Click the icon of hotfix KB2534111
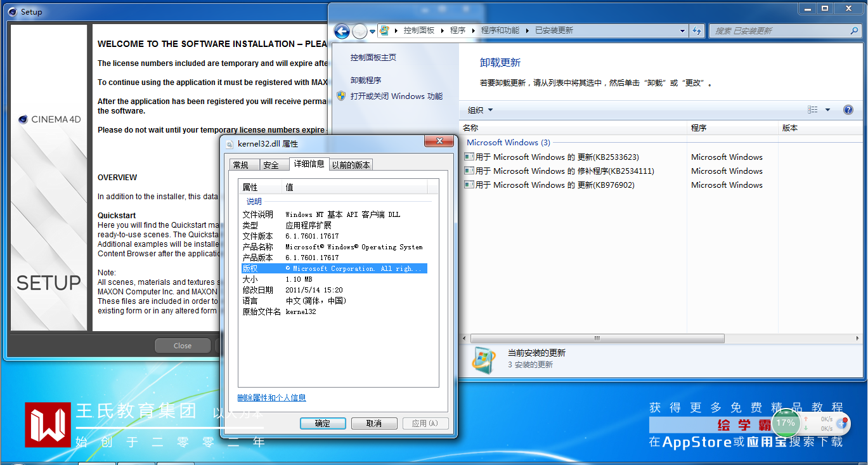The image size is (868, 465). pos(469,171)
